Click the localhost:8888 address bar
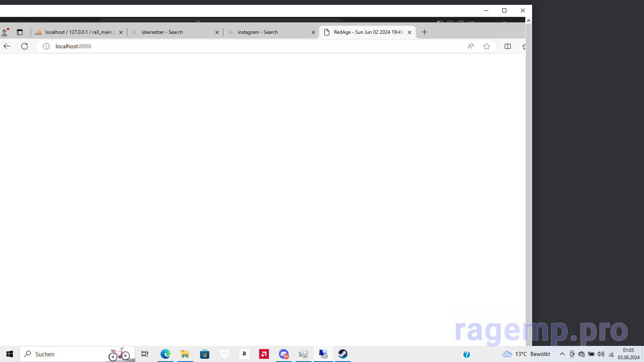Screen dimensions: 644x362 click(258, 46)
